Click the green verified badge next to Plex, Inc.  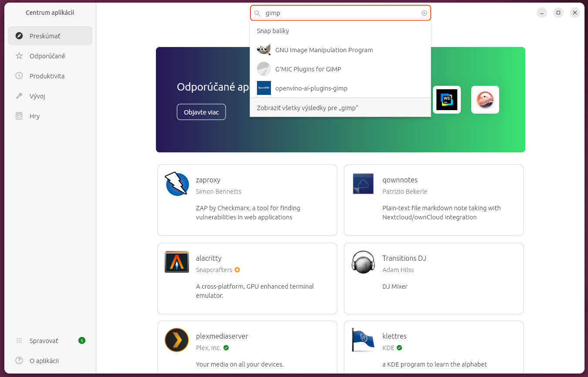coord(226,348)
